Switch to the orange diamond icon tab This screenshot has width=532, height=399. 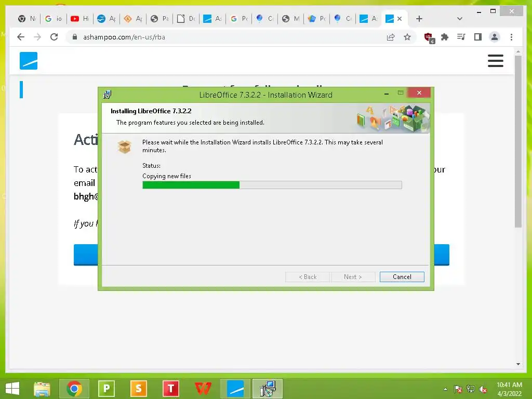click(132, 19)
